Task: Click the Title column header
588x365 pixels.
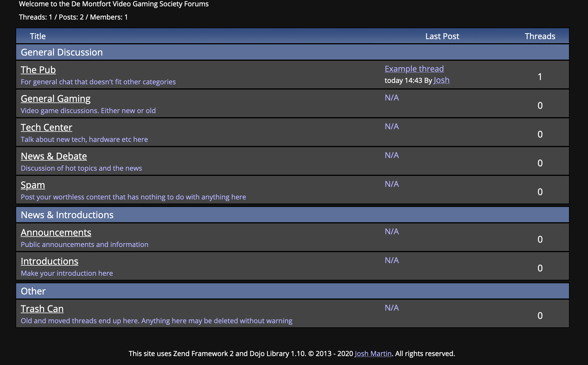Action: coord(37,36)
